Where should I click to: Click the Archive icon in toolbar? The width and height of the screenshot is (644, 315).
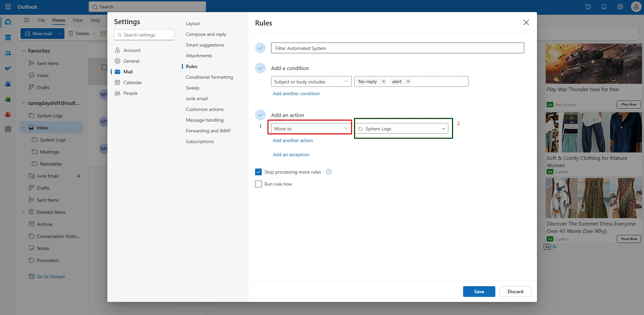pyautogui.click(x=103, y=34)
